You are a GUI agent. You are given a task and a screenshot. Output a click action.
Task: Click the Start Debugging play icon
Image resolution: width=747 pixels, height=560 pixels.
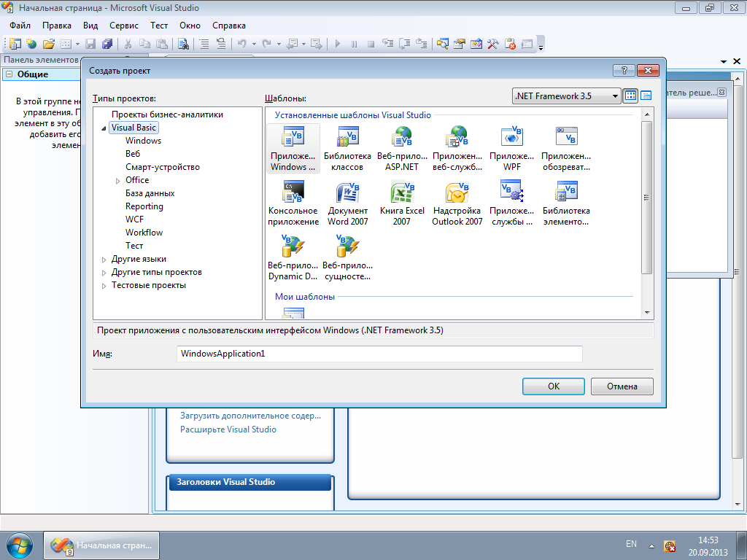click(x=338, y=44)
